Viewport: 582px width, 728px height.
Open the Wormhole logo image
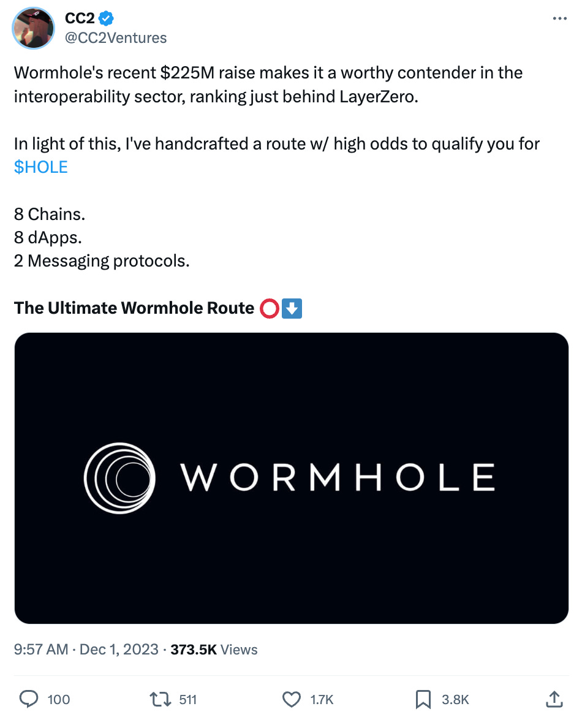point(291,478)
